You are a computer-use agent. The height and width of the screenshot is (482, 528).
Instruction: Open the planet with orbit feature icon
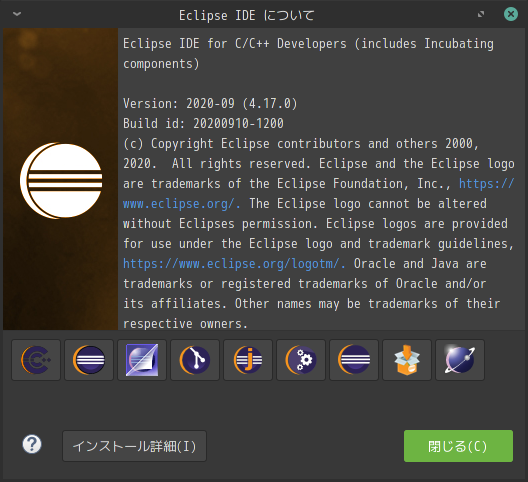point(460,360)
